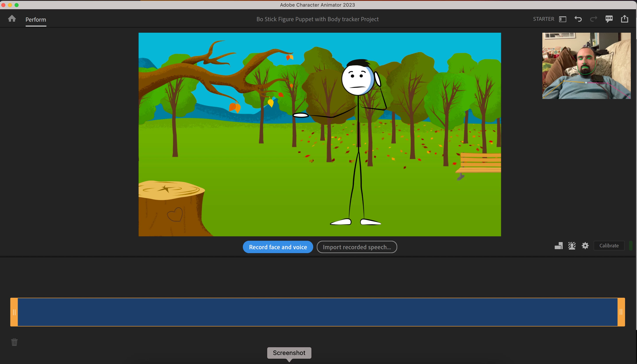The height and width of the screenshot is (364, 637).
Task: Click Record face and voice button
Action: tap(278, 247)
